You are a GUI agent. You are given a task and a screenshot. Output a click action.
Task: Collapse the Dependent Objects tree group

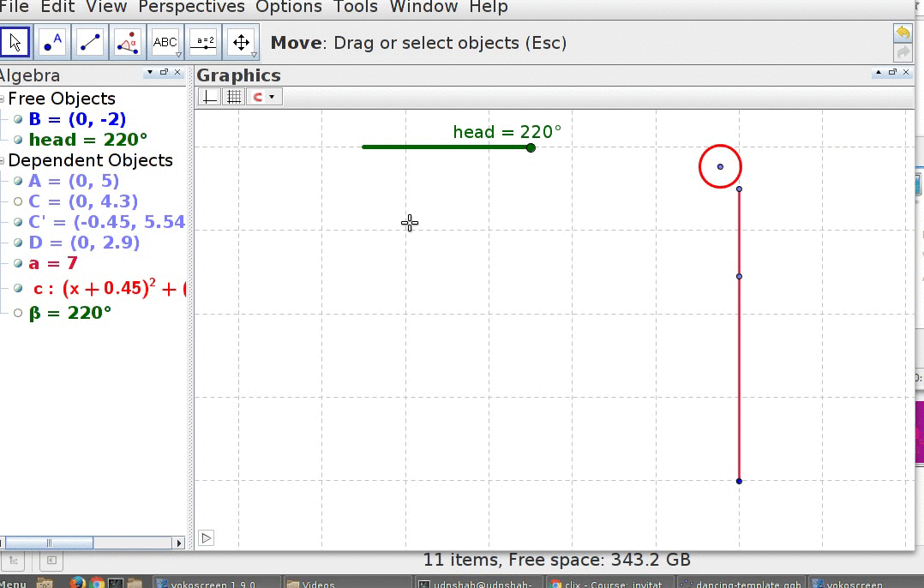click(x=3, y=161)
